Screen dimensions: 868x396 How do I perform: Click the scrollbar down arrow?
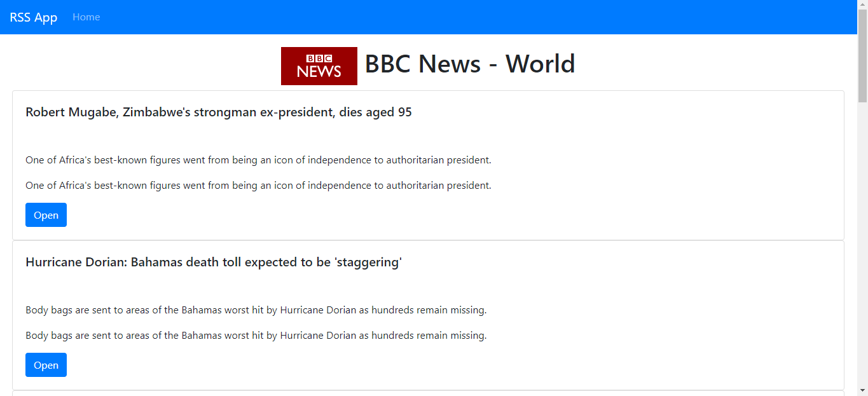coord(862,390)
